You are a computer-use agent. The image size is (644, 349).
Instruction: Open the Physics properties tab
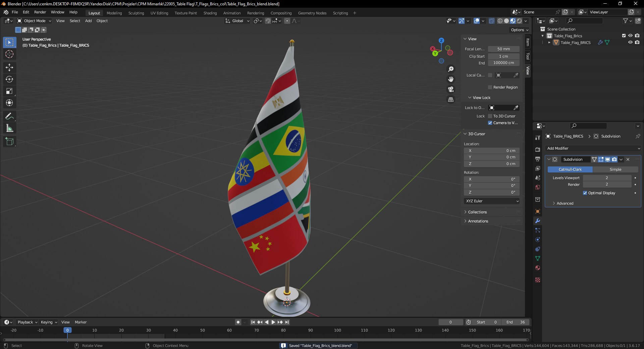[x=538, y=240]
